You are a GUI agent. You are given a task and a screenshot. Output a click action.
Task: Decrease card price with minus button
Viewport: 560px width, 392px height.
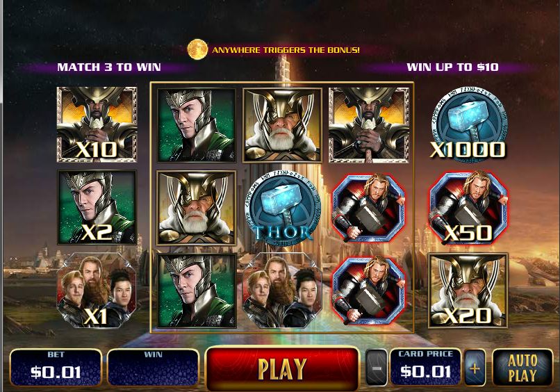coord(377,368)
